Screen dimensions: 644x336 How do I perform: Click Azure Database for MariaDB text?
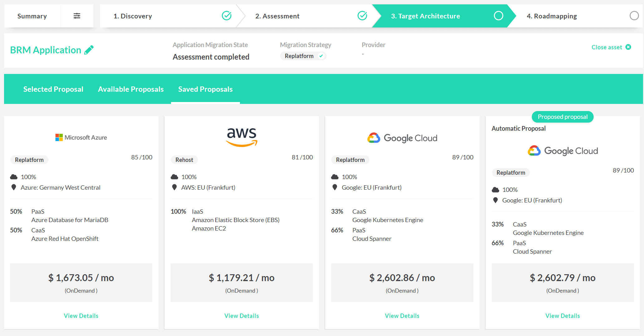coord(70,220)
